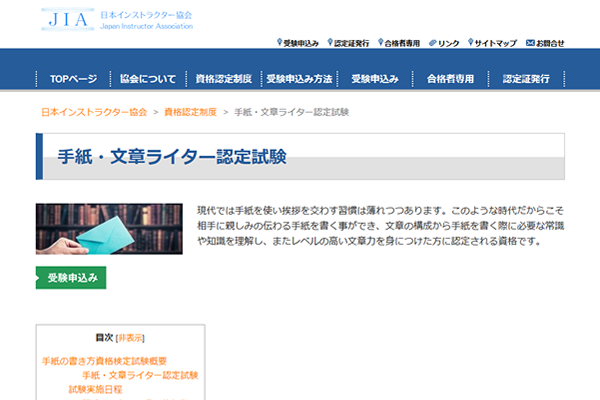Screen dimensions: 600x400
Task: Click the 受験申込み link in the top utility bar
Action: [x=300, y=43]
